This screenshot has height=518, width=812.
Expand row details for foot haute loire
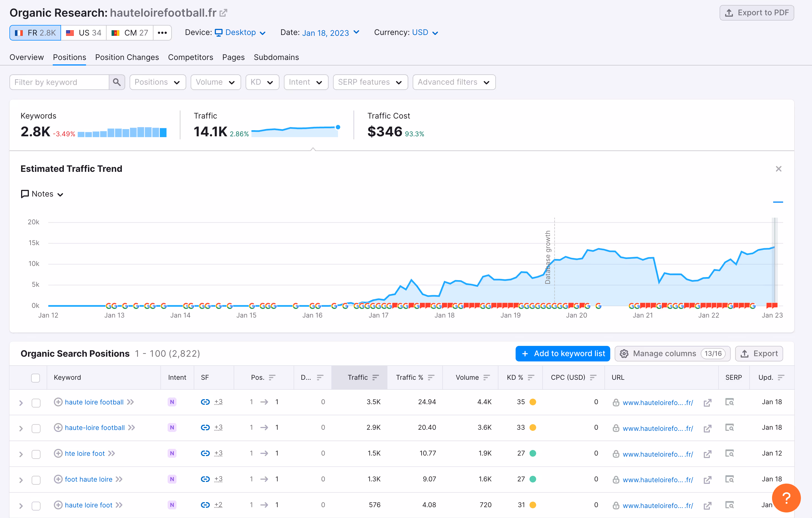(x=21, y=480)
